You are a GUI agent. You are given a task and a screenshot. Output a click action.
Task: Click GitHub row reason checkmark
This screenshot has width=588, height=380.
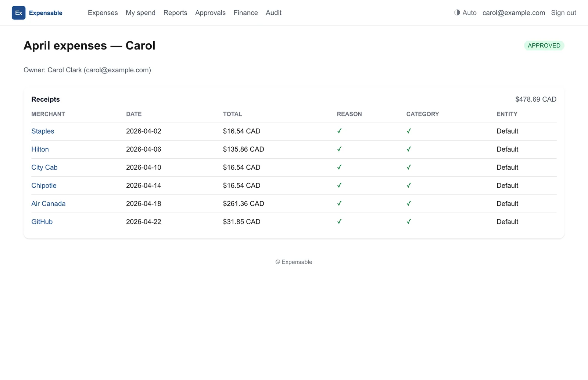pos(340,222)
